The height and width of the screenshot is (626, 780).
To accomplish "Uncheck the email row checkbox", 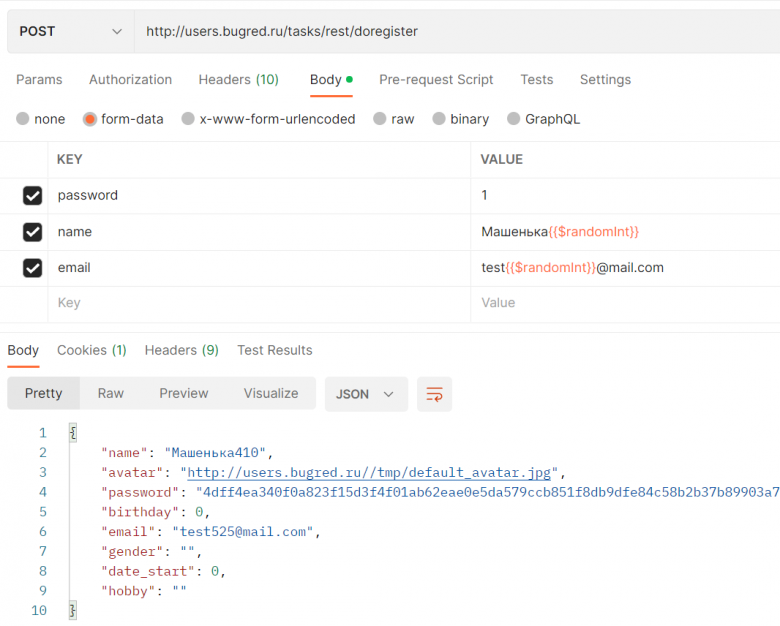I will [32, 268].
